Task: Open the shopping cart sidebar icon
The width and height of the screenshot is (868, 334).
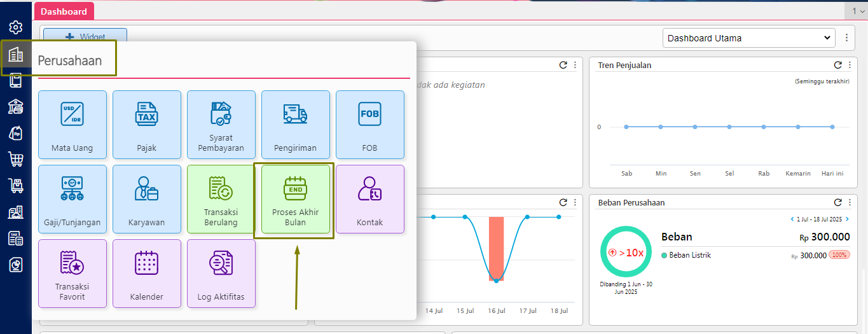Action: [16, 159]
